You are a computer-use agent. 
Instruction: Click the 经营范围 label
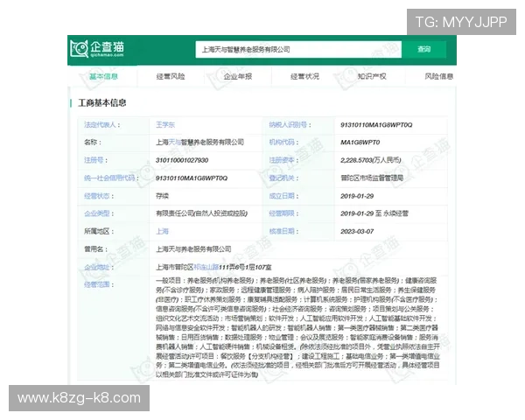pyautogui.click(x=99, y=284)
